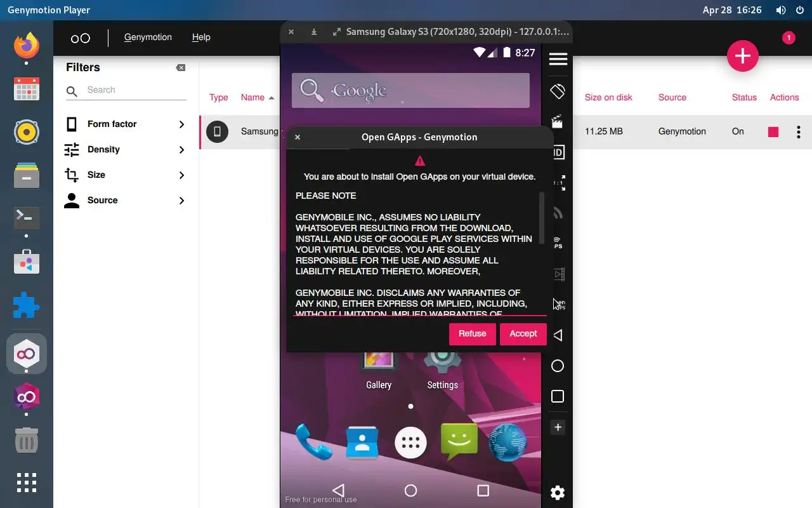Show all applications grid
Viewport: 812px width, 508px height.
(x=27, y=483)
